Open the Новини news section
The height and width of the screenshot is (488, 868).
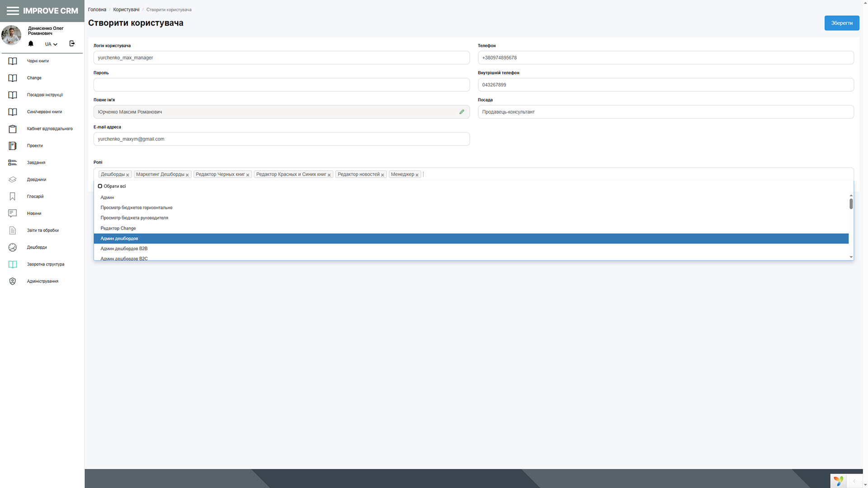34,213
